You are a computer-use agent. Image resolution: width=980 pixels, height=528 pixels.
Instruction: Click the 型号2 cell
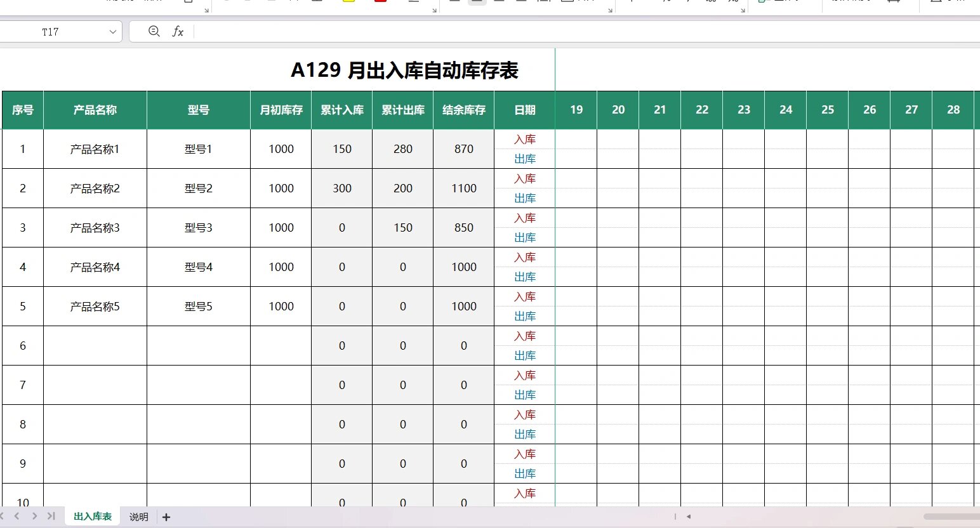click(x=199, y=188)
